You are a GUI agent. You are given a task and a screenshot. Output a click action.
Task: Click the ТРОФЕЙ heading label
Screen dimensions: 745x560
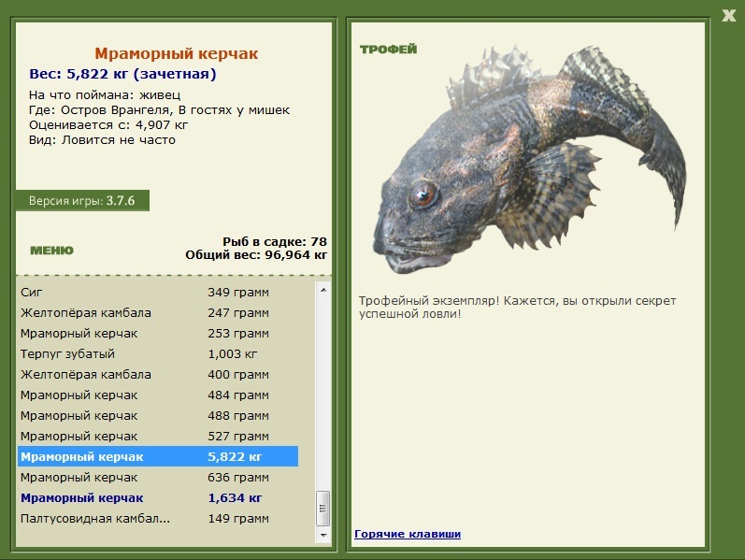388,50
